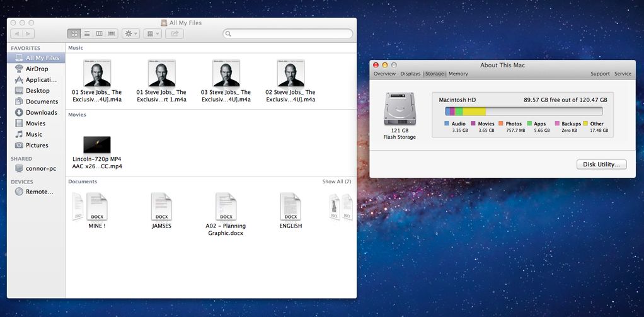Click Support link in About This Mac
Screen dimensions: 644x317
point(600,74)
